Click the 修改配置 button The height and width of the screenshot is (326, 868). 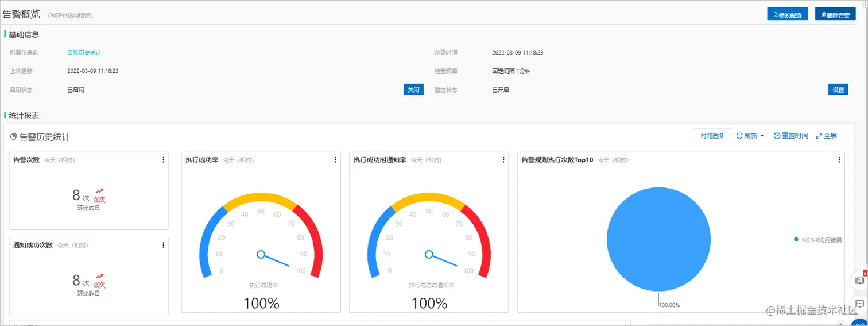pyautogui.click(x=788, y=14)
